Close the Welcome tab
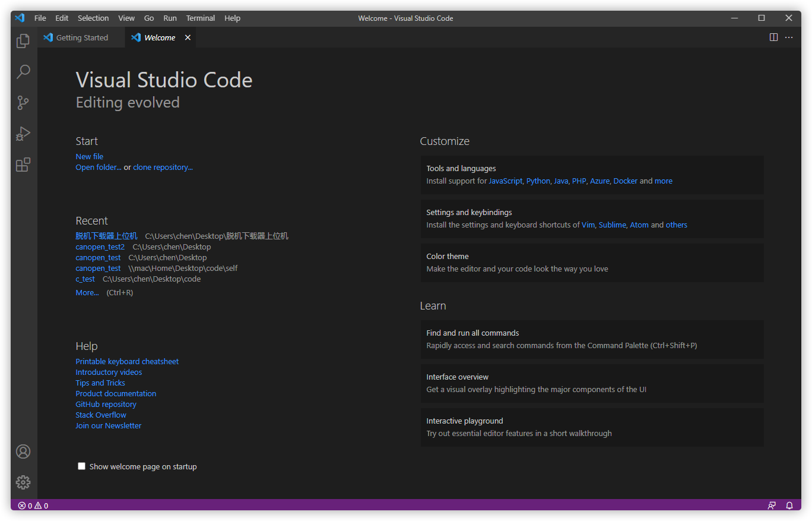This screenshot has width=812, height=521. tap(188, 37)
